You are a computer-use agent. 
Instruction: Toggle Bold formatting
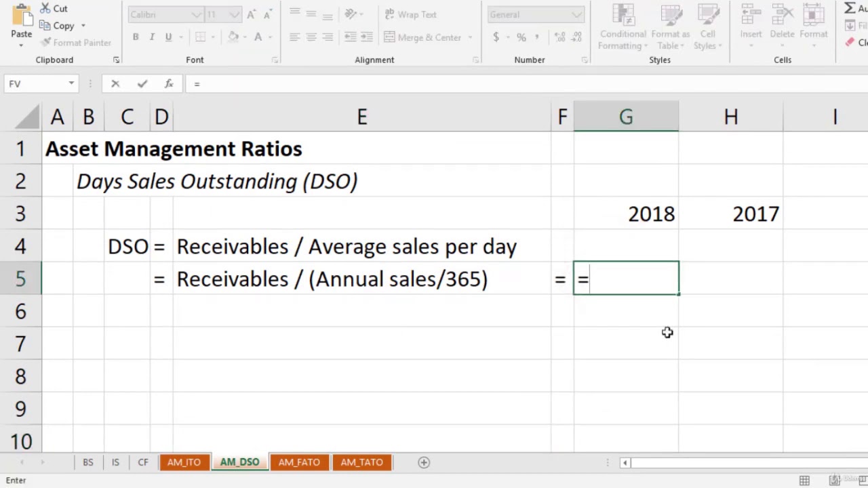[136, 37]
